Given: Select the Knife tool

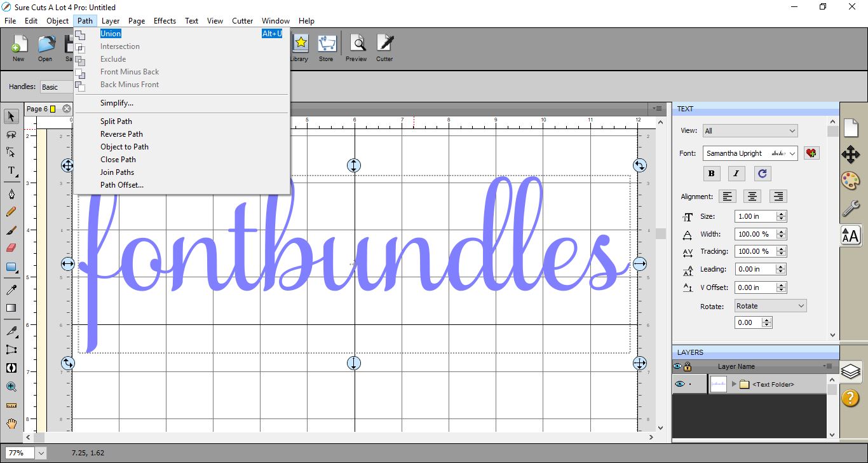Looking at the screenshot, I should (x=11, y=331).
